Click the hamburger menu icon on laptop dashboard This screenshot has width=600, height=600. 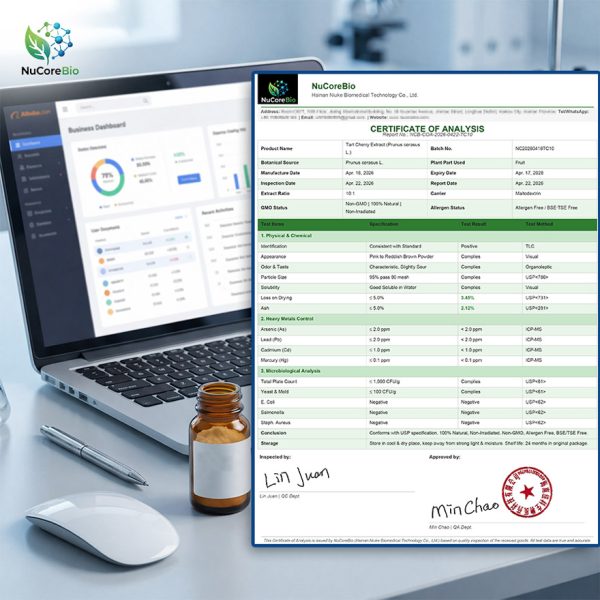[x=65, y=109]
